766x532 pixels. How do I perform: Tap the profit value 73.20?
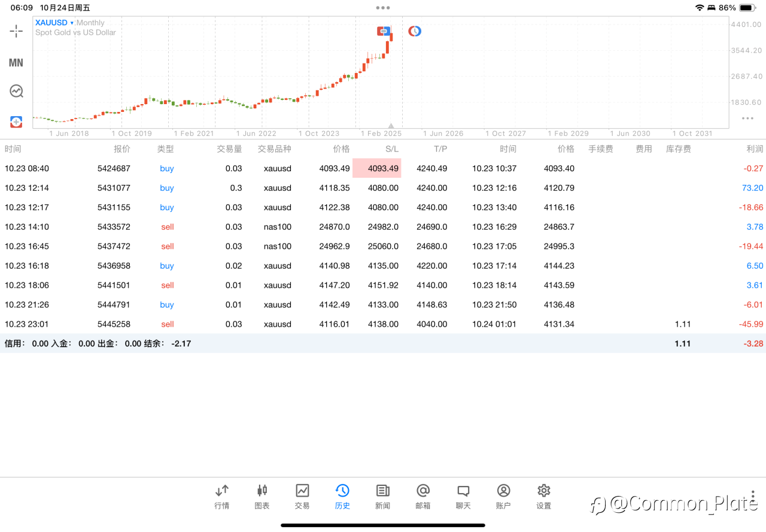click(752, 188)
